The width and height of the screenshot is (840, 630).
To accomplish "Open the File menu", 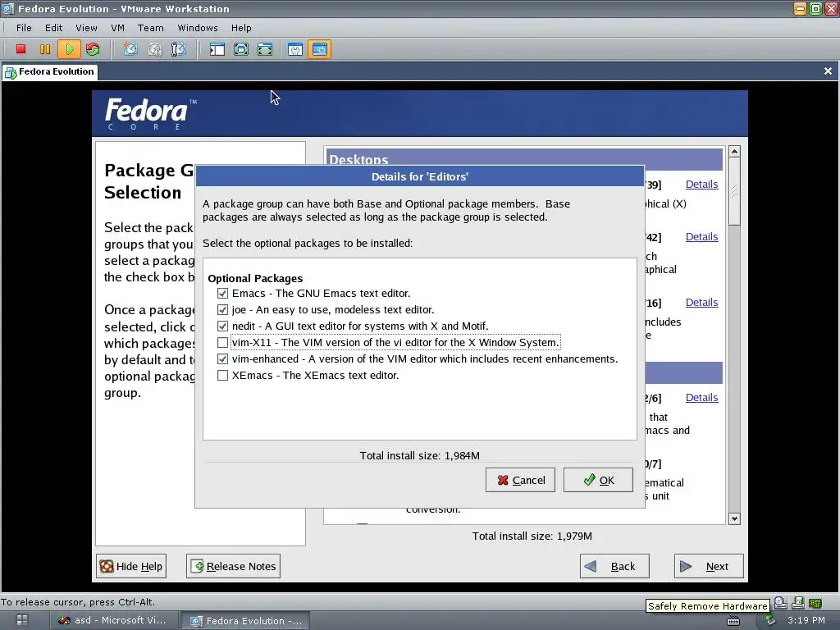I will [24, 28].
